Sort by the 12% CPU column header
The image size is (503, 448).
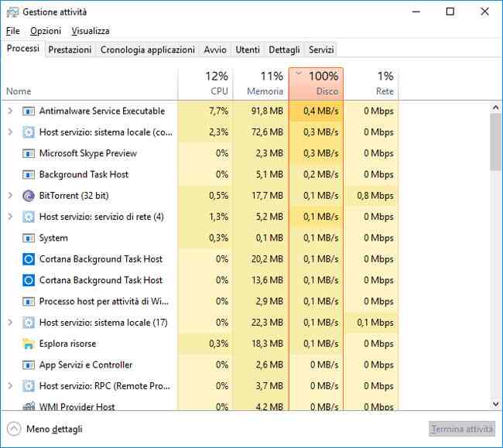[205, 84]
